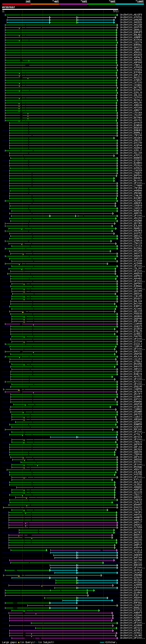The height and width of the screenshot is (644, 146).
Task: Select the UniRef100_Q5DHN8 label
Action: pos(131,575)
